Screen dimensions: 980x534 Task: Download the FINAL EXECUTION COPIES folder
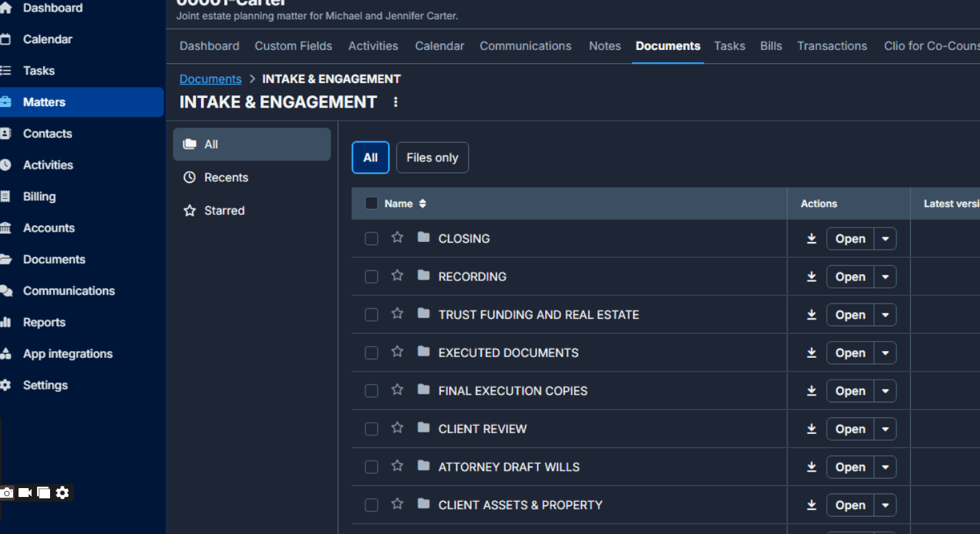pyautogui.click(x=811, y=391)
